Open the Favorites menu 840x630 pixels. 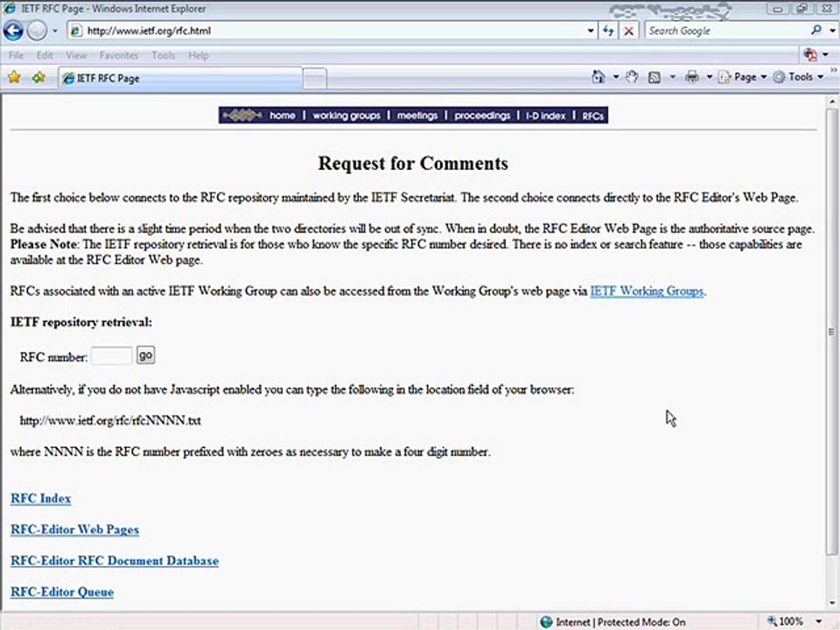pos(119,55)
